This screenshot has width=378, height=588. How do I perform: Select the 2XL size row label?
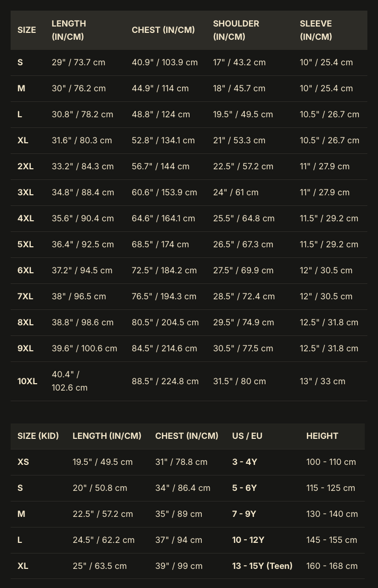[x=25, y=167]
